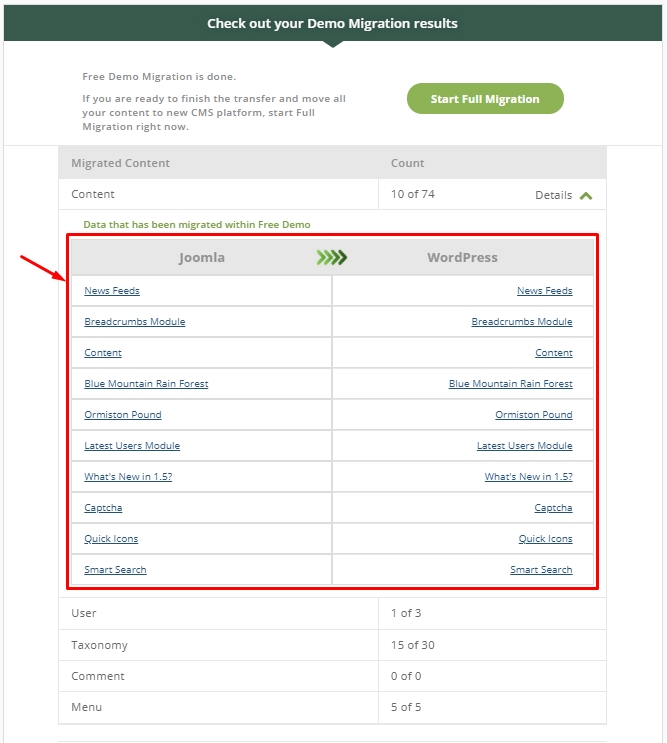Open Joomla Quick Icons link

tap(111, 539)
